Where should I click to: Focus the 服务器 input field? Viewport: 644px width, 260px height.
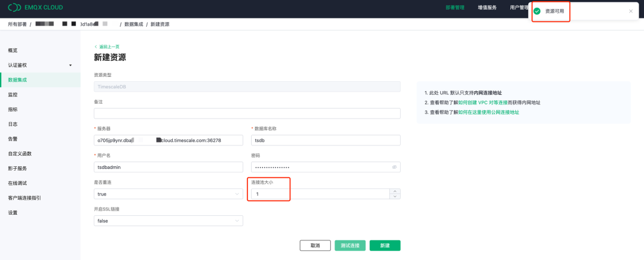click(x=168, y=140)
